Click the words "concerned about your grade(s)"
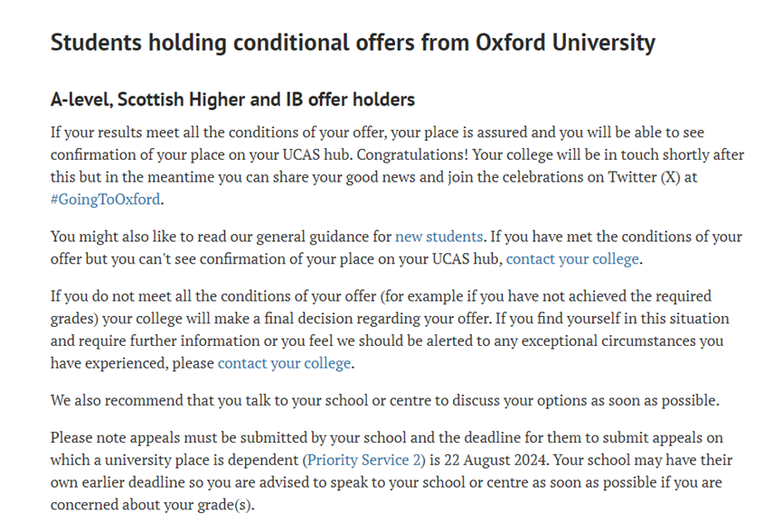Image resolution: width=782 pixels, height=532 pixels. (x=153, y=504)
